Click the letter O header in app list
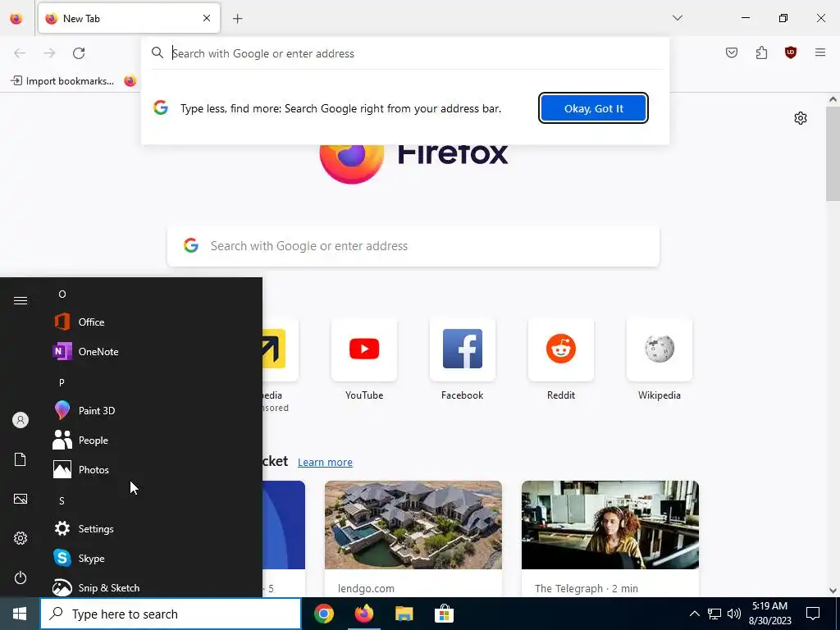 click(x=62, y=294)
